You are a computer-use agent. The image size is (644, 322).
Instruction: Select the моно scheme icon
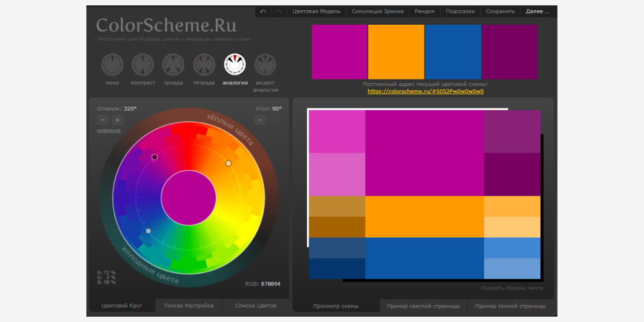[113, 65]
